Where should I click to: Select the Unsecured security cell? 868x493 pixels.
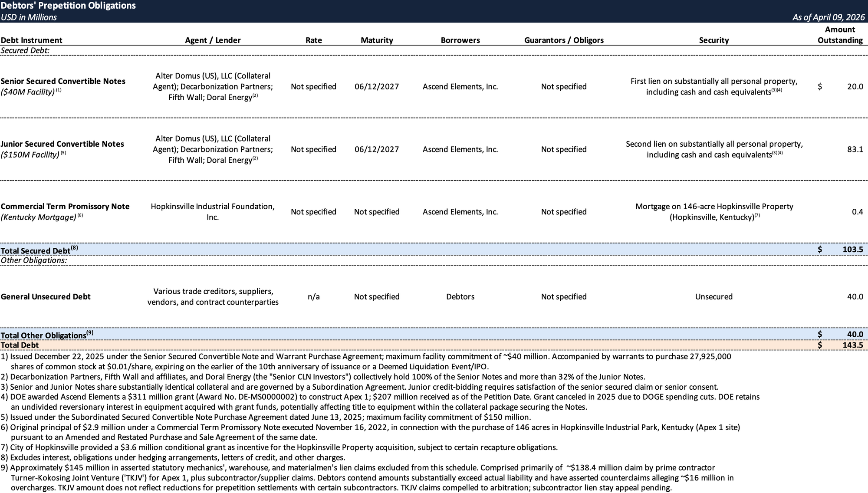click(713, 297)
